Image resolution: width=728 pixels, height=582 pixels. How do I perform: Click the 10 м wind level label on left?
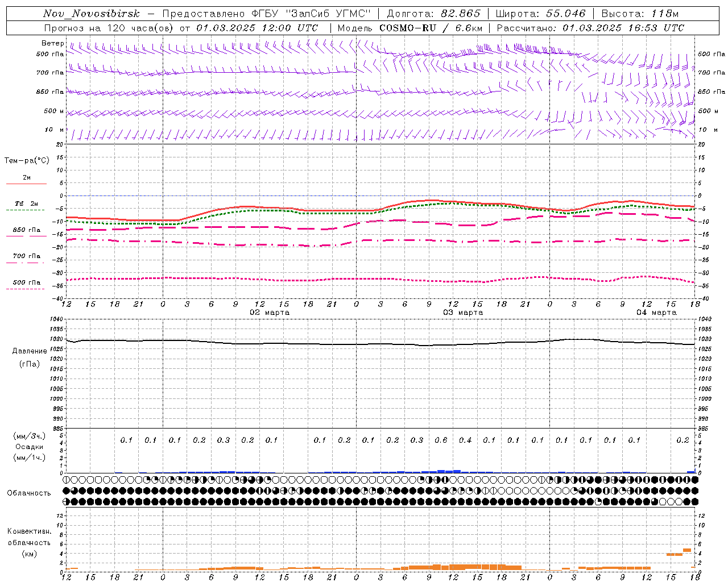coord(55,130)
